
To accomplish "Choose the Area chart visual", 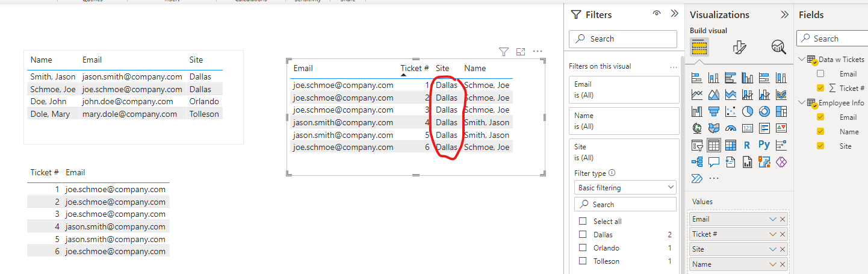I will (714, 95).
